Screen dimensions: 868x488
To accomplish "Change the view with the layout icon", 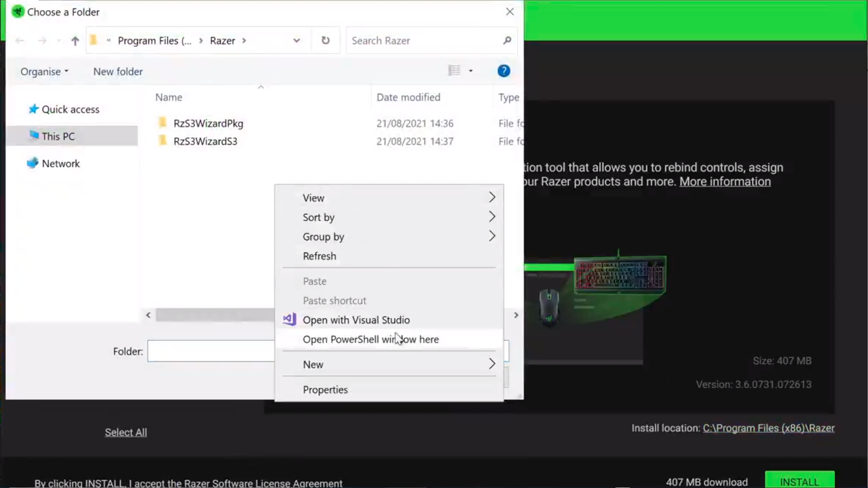I will pos(454,70).
